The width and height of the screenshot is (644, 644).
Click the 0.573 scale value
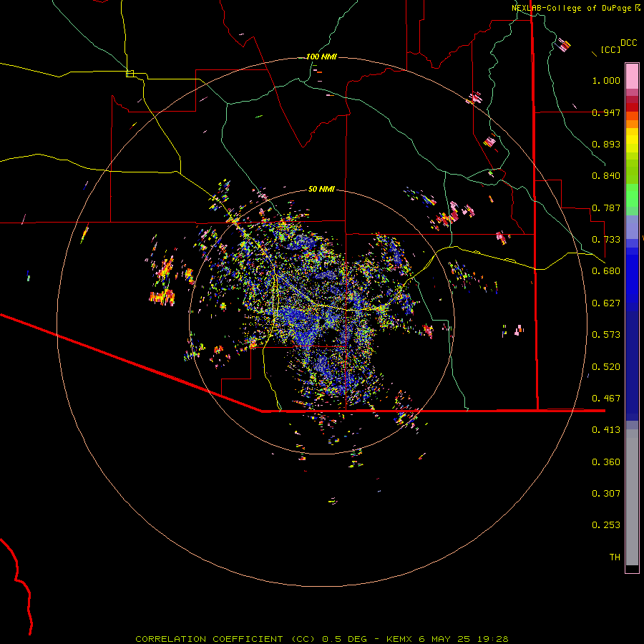[x=606, y=335]
